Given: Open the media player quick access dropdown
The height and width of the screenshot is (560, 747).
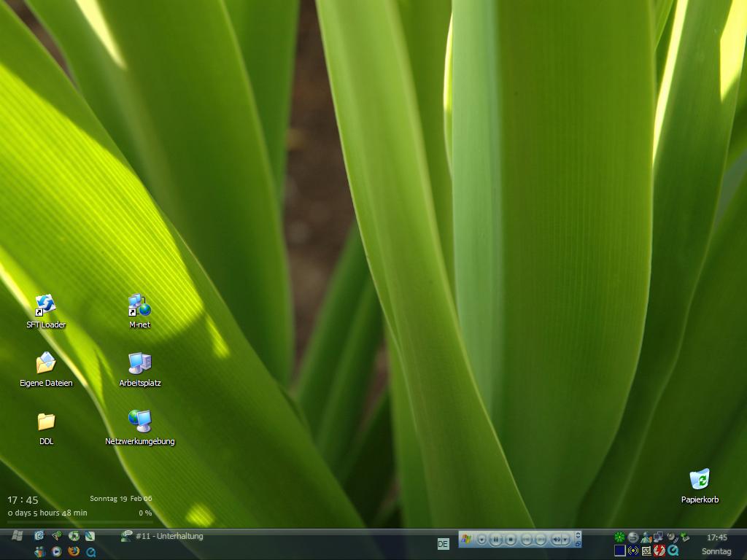Looking at the screenshot, I should 481,540.
